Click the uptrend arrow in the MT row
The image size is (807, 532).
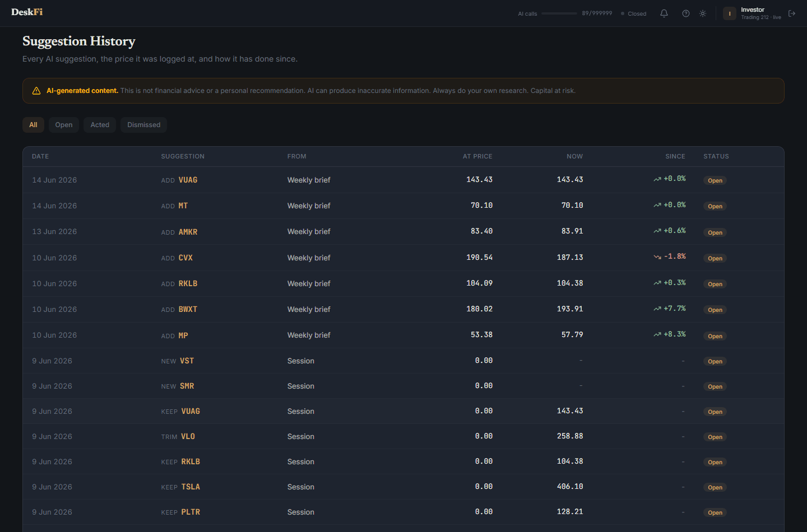[657, 205]
